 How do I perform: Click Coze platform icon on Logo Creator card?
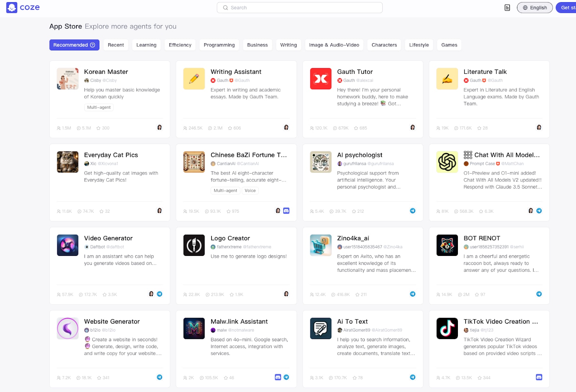click(286, 294)
